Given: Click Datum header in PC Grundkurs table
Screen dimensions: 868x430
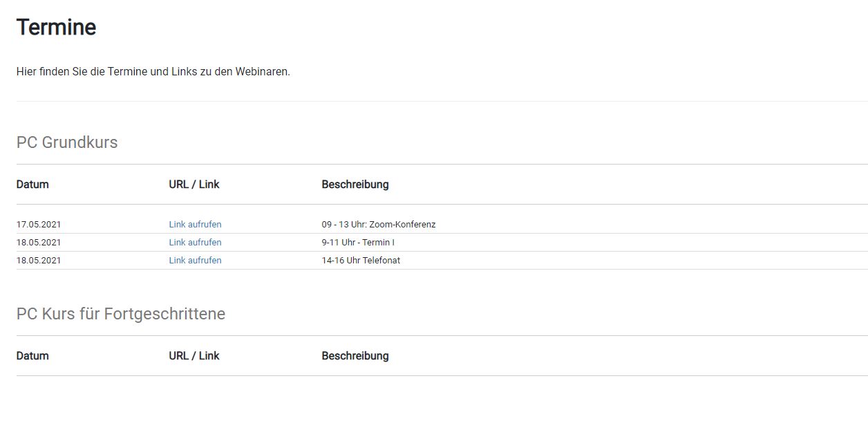Looking at the screenshot, I should pyautogui.click(x=32, y=185).
